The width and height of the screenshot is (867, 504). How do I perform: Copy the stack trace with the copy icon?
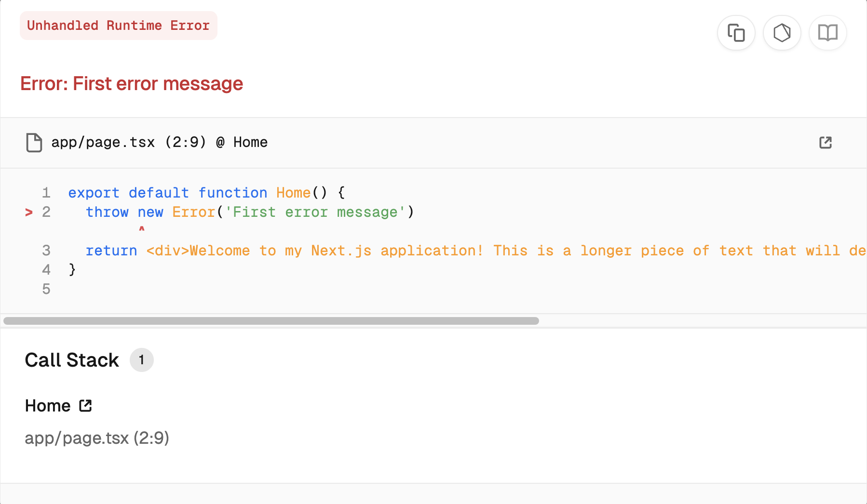tap(736, 33)
